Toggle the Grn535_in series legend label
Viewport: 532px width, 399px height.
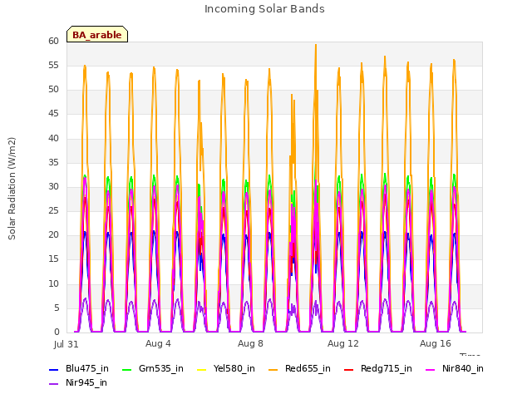click(x=161, y=369)
